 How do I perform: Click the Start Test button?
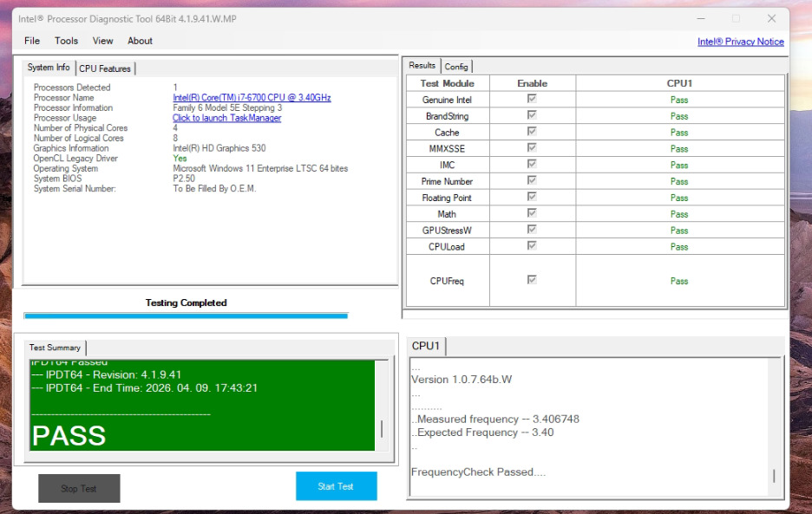point(336,486)
